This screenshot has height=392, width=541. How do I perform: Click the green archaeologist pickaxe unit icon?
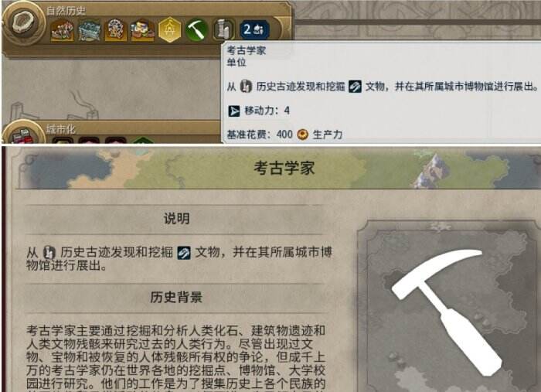196,30
